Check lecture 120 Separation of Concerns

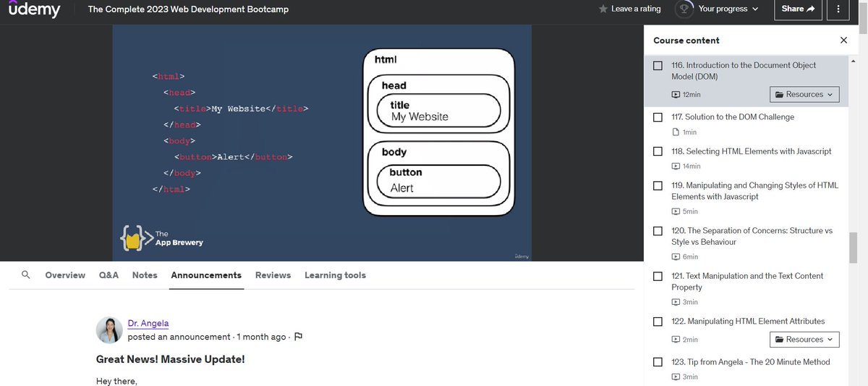click(x=658, y=231)
